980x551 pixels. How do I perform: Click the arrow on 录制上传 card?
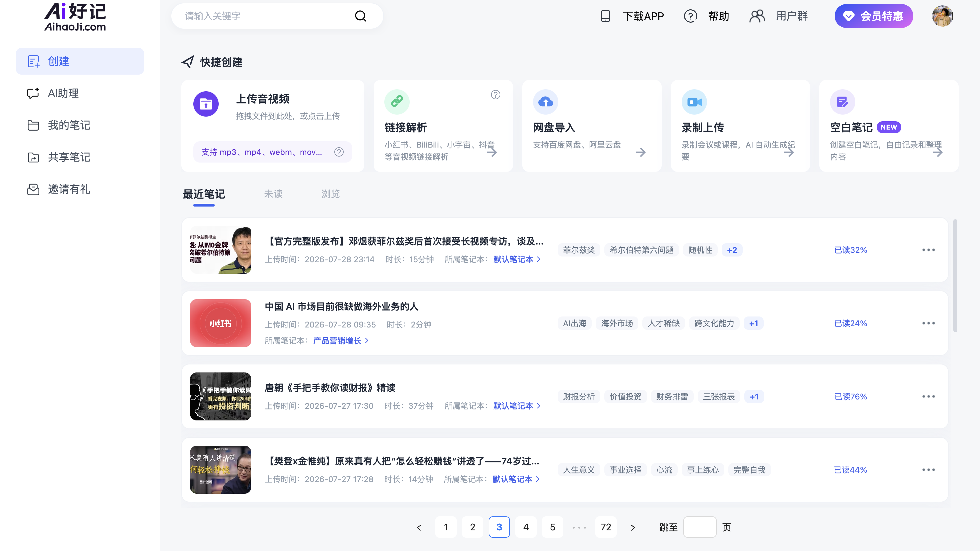(x=789, y=153)
